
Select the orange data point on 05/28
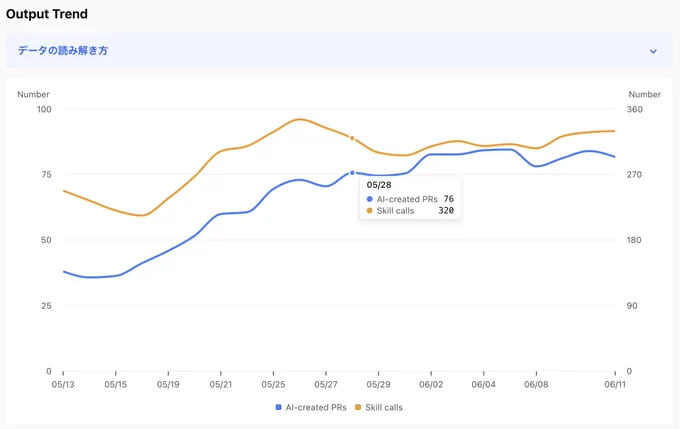352,138
